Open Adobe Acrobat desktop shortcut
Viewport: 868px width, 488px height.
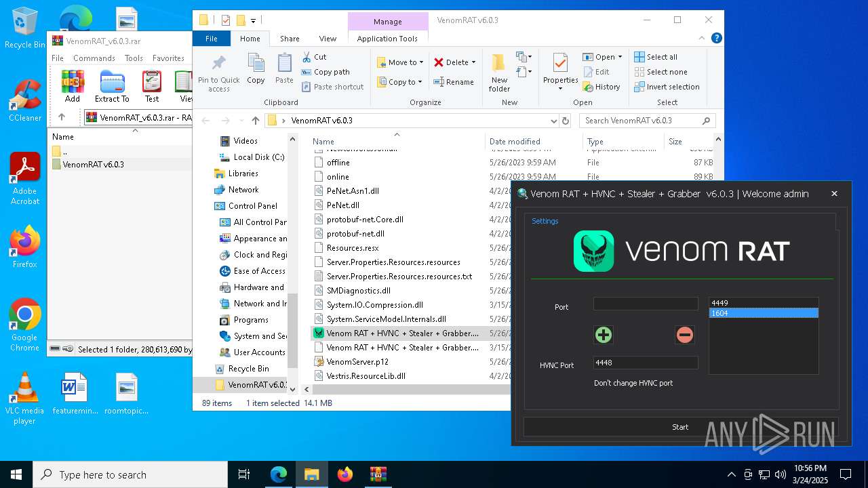pyautogui.click(x=24, y=179)
